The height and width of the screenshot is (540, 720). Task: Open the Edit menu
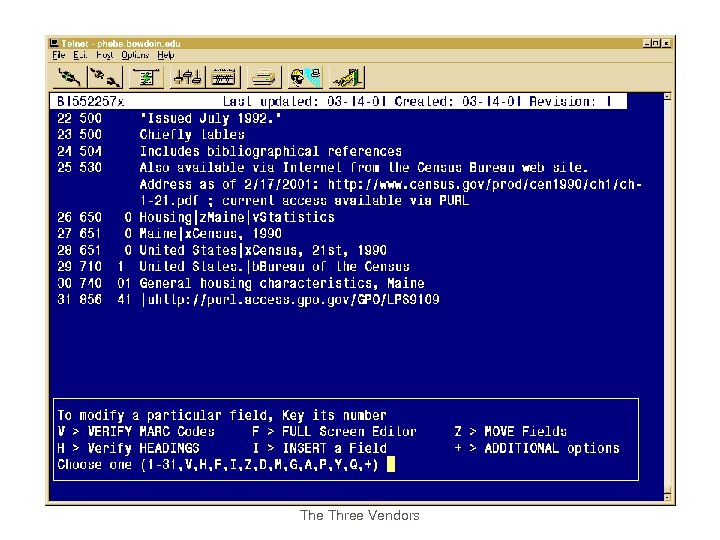point(80,55)
